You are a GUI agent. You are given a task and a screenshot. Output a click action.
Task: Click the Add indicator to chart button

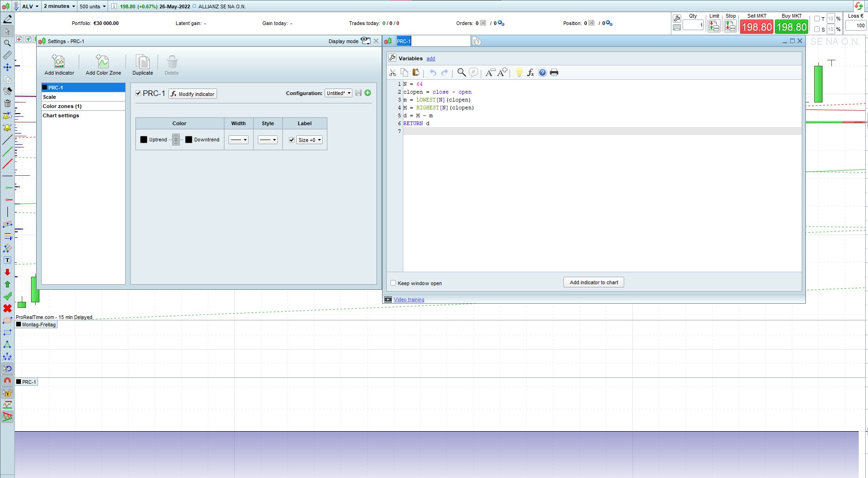point(594,282)
